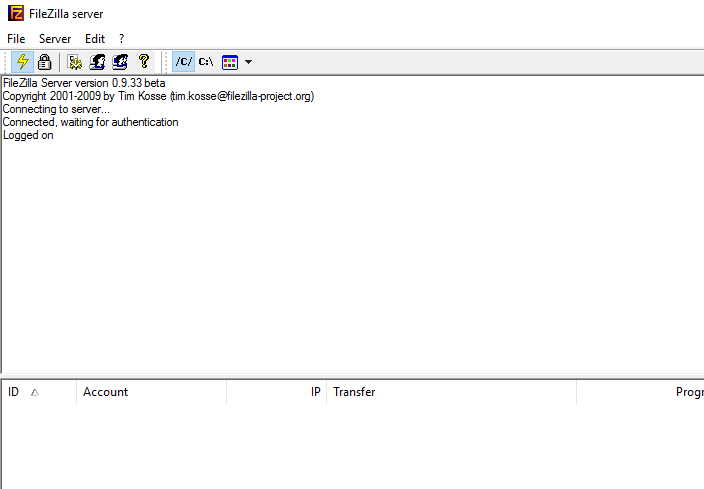Click the FileZilla icon in the title bar
The height and width of the screenshot is (489, 704).
(16, 13)
